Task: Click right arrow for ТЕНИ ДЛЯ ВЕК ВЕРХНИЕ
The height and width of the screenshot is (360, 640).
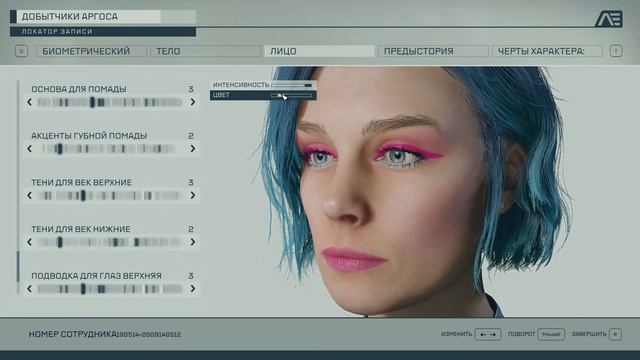Action: [193, 196]
